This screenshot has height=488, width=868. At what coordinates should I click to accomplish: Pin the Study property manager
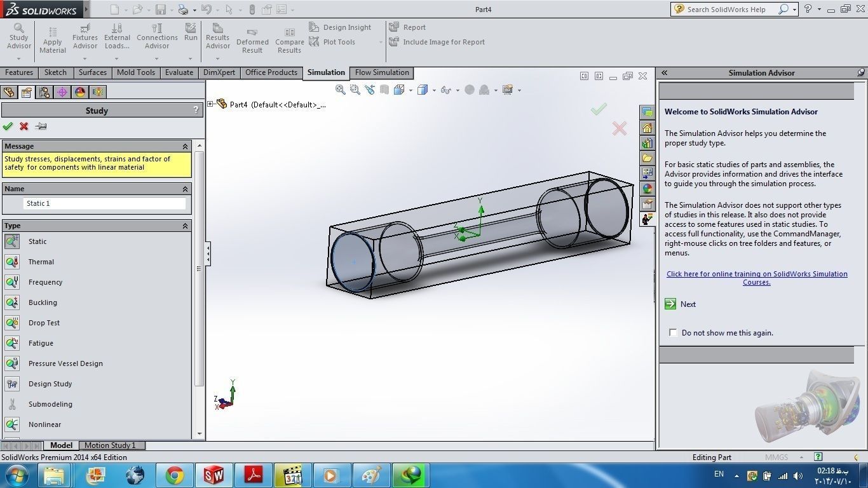pos(41,126)
